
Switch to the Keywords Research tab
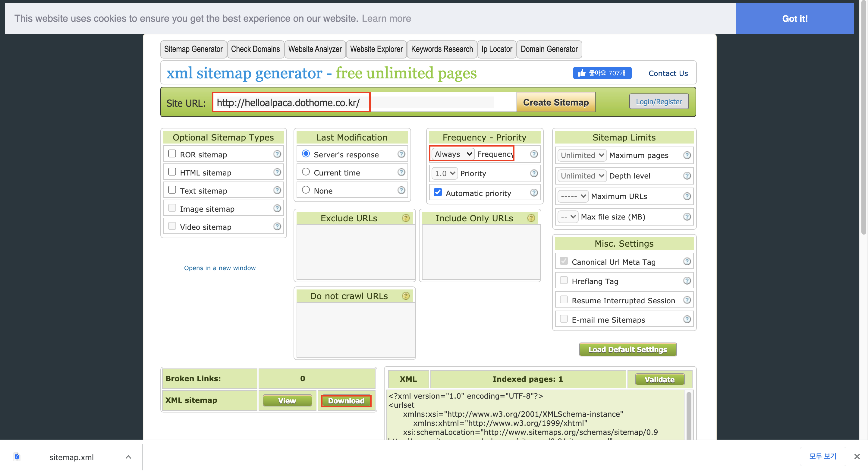click(442, 49)
